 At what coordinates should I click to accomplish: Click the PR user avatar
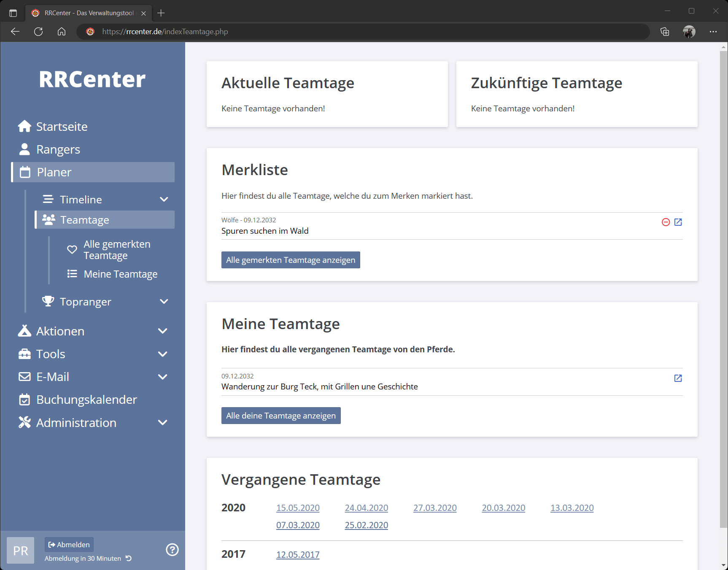(x=20, y=551)
